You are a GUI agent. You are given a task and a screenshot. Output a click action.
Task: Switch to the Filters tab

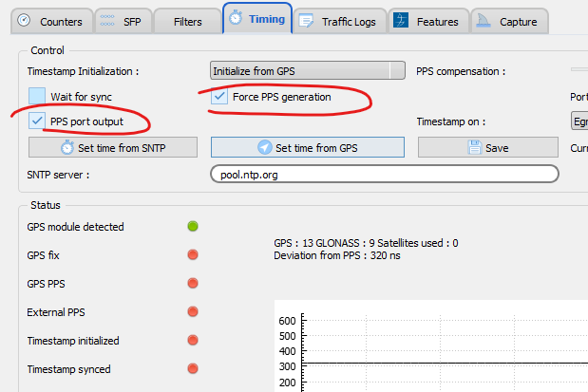(186, 21)
